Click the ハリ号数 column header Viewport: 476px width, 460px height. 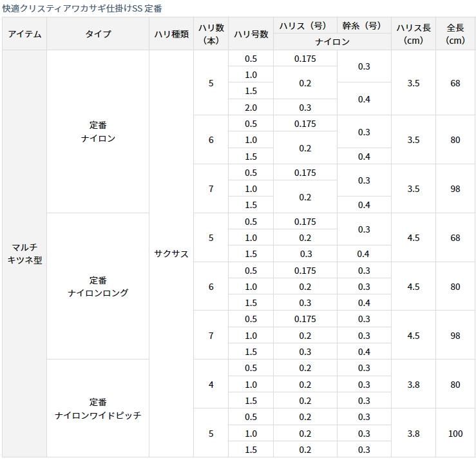pyautogui.click(x=251, y=34)
